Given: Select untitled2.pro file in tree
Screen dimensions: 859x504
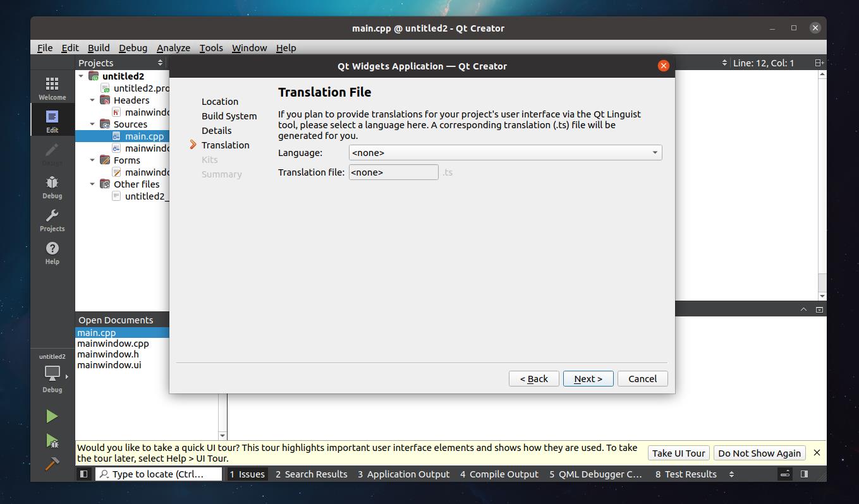Looking at the screenshot, I should (x=142, y=88).
